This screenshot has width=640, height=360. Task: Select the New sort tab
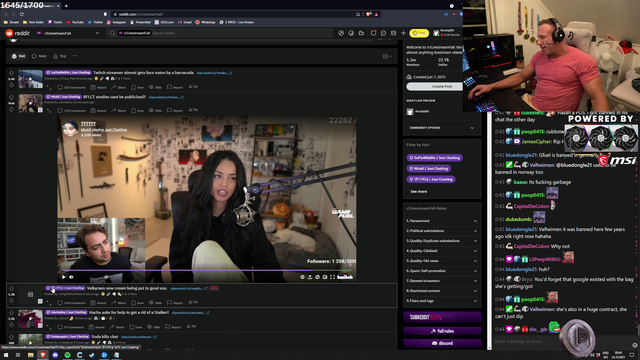coord(39,56)
